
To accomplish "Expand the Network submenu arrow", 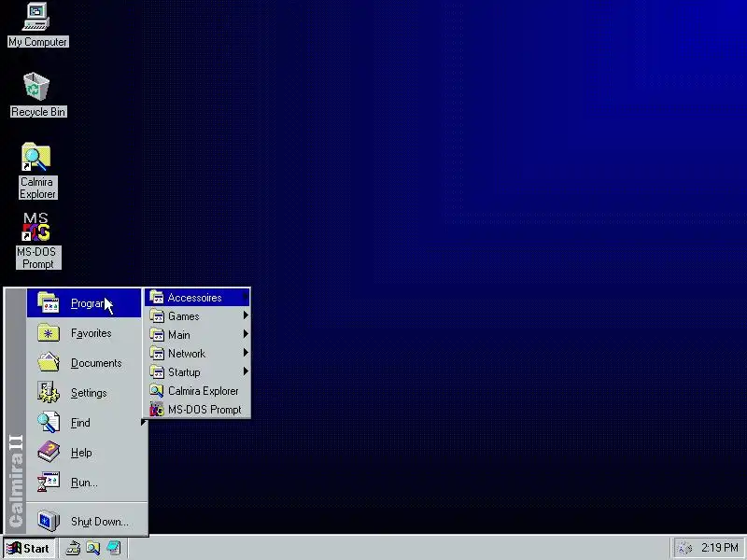I will (246, 353).
